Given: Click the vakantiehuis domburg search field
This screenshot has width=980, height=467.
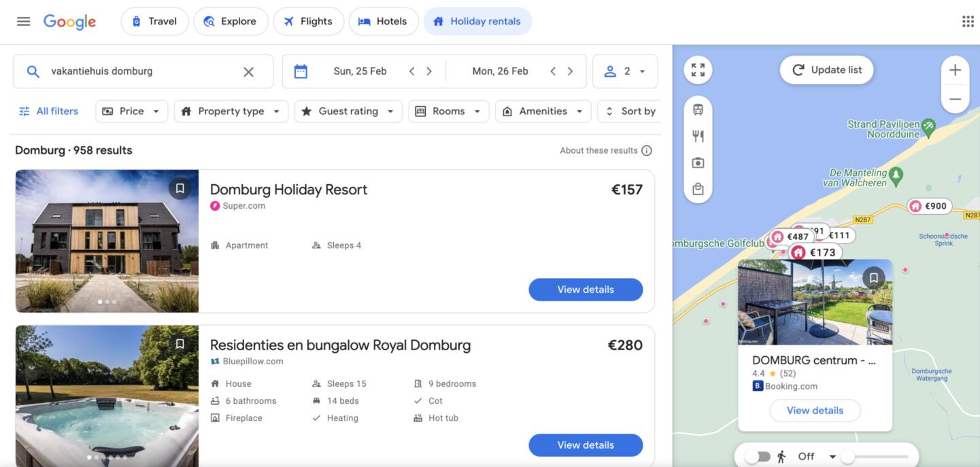Looking at the screenshot, I should [136, 71].
